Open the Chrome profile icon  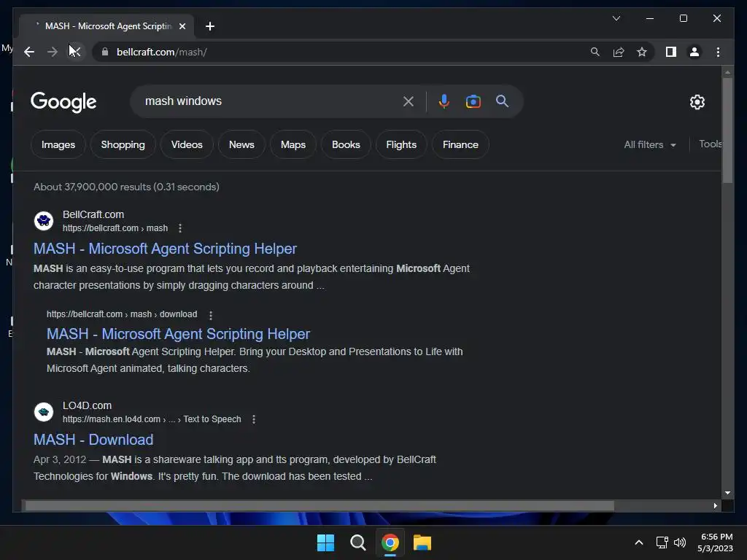pos(694,52)
